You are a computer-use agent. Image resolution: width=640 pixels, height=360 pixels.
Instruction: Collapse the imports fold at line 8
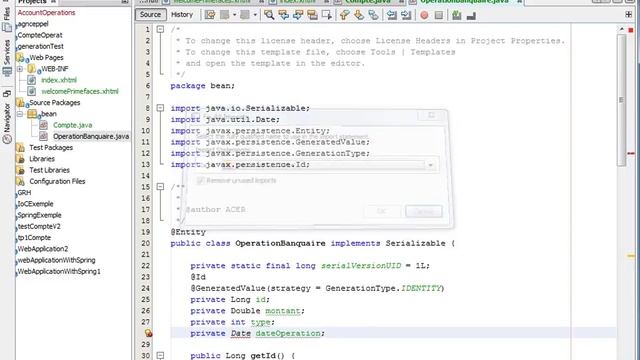[160, 108]
